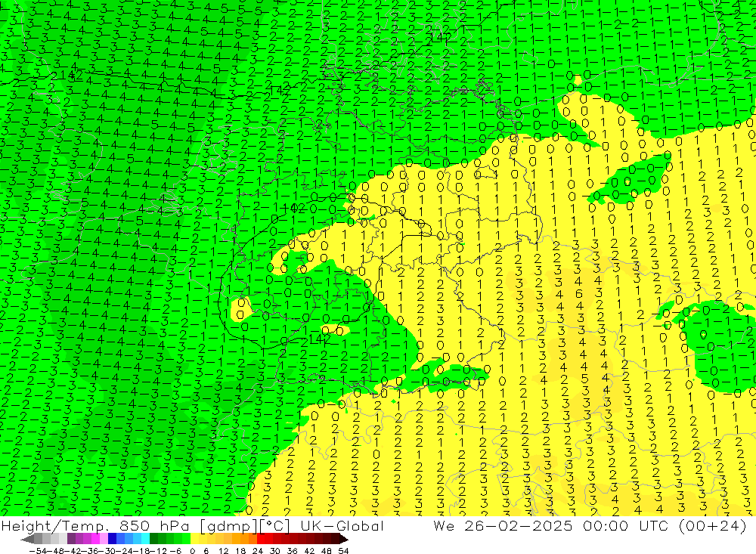
Task: Click the '850' pressure level value
Action: tap(135, 526)
